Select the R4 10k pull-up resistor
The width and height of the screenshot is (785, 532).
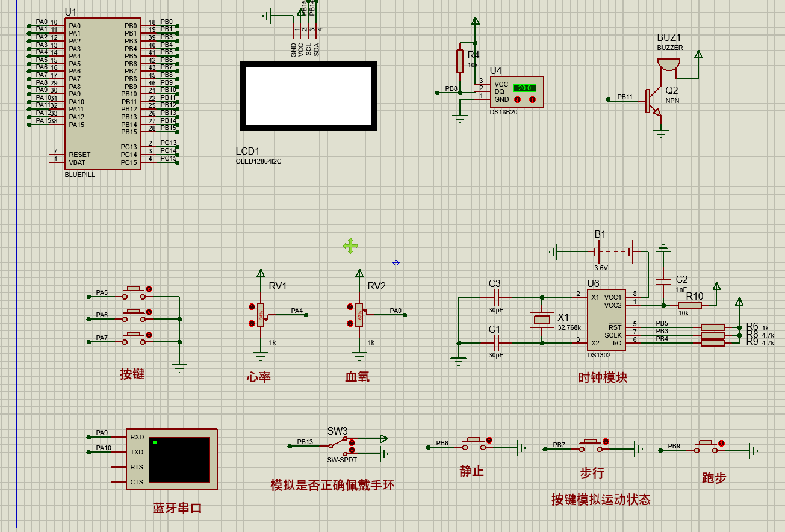460,61
